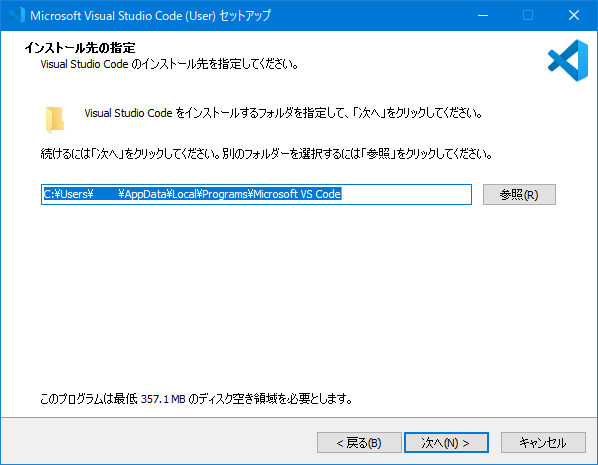Cancel setup with the キャンセル button

543,442
